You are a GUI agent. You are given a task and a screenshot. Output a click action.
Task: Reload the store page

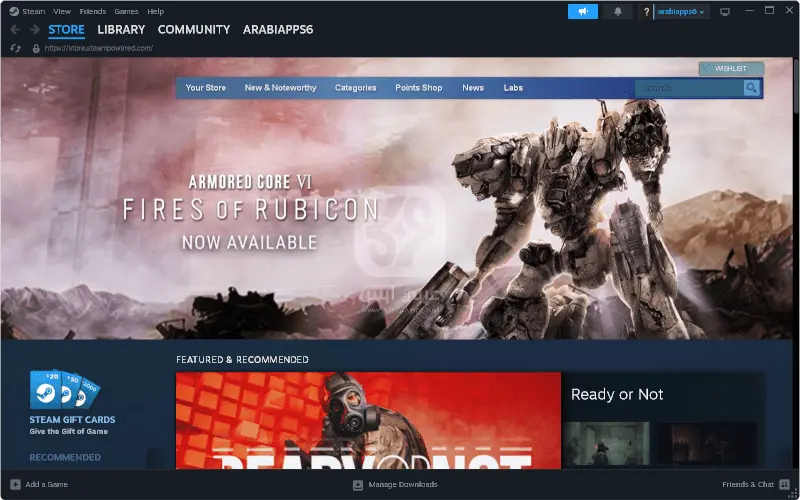point(16,48)
